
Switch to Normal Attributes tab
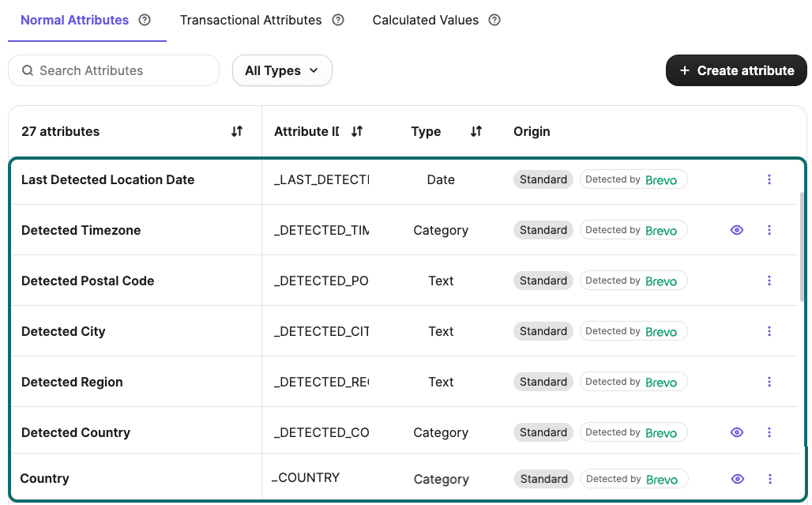(74, 21)
